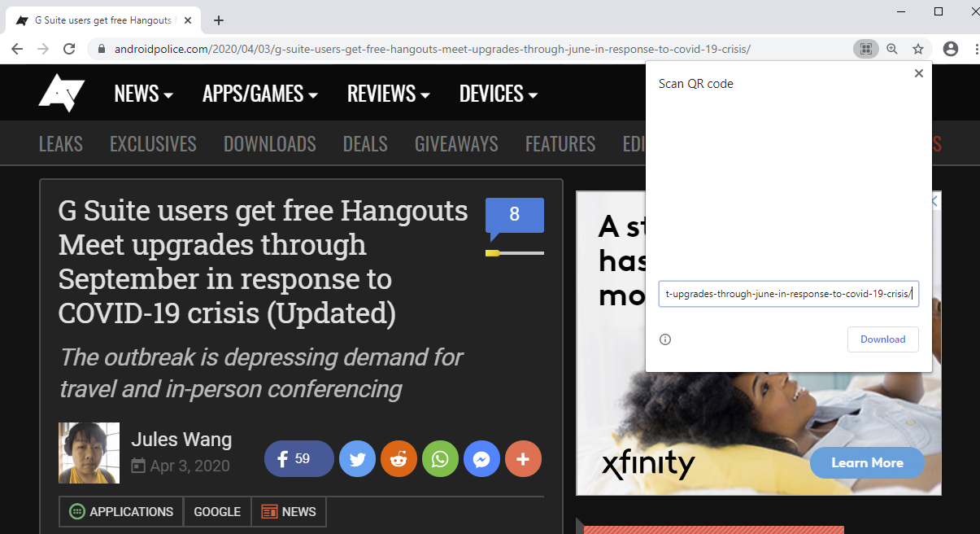The height and width of the screenshot is (534, 980).
Task: Open more sharing options via the plus icon
Action: [523, 459]
